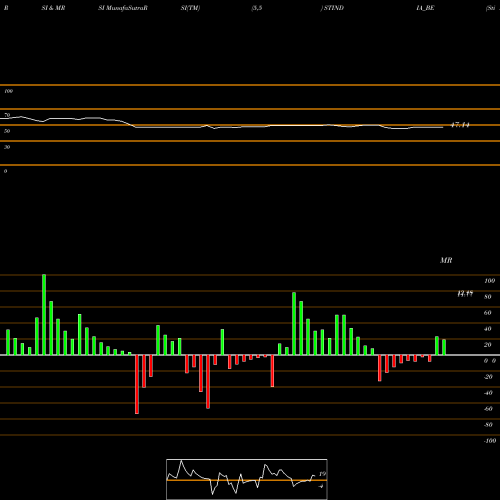
Task: Click the mini chart value -4
Action: (x=321, y=486)
